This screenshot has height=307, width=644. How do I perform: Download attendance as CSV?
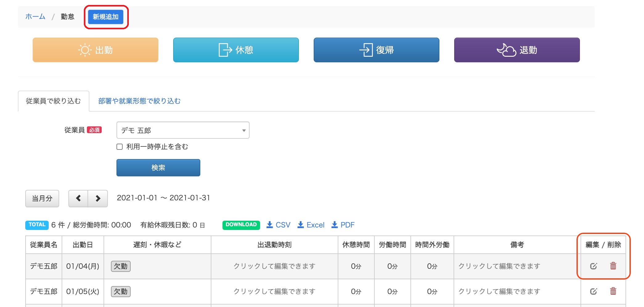(279, 225)
